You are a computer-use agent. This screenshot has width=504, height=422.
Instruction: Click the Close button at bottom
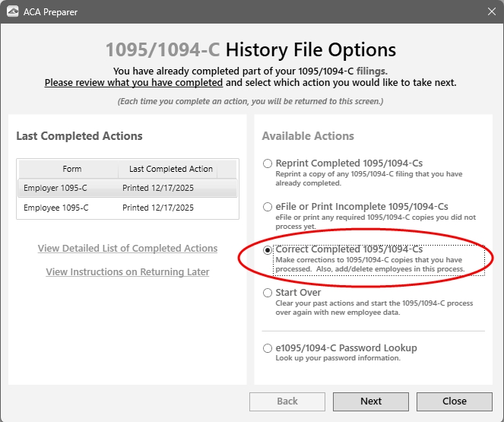click(x=455, y=401)
